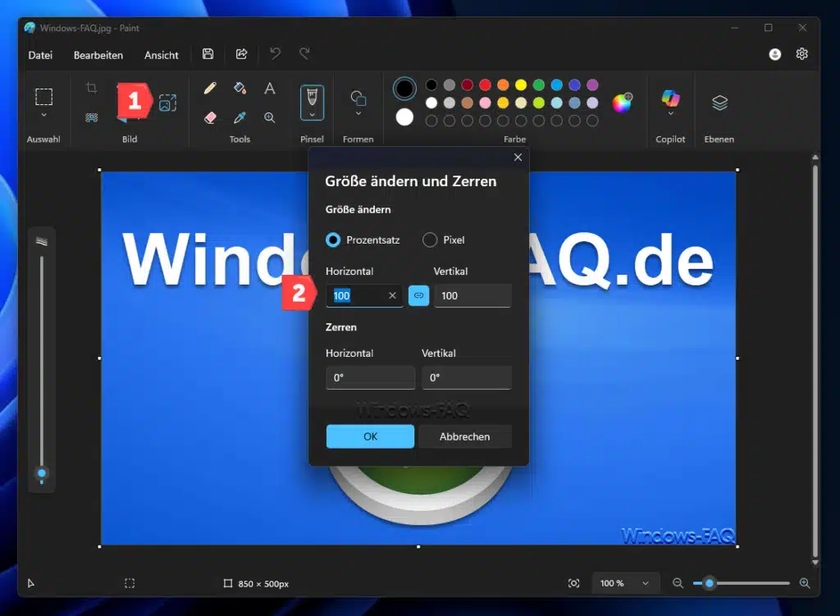Screen dimensions: 840x616
Task: Pick the orange swatch in the palette
Action: (503, 84)
